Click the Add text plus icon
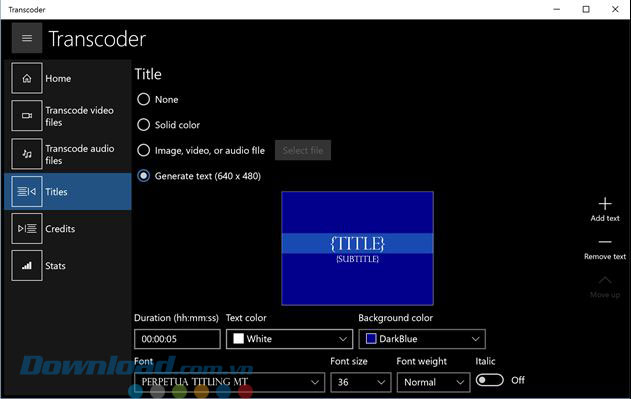 (x=605, y=204)
